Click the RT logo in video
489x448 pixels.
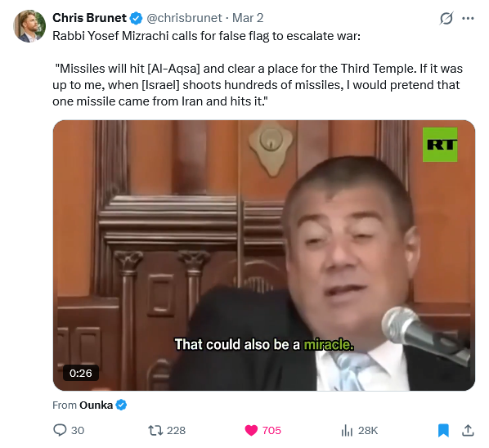pyautogui.click(x=440, y=145)
